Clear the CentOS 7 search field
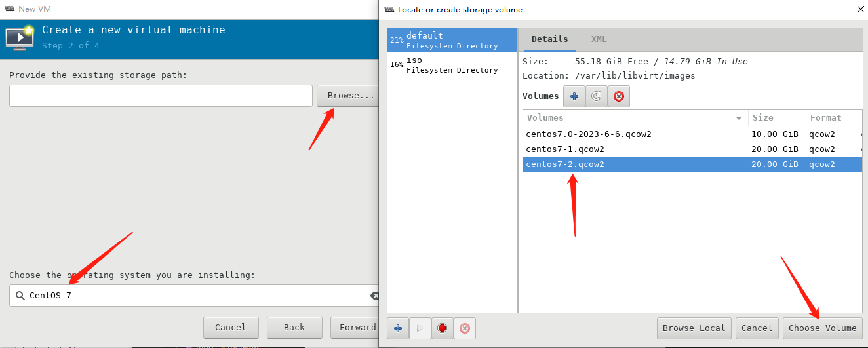The image size is (868, 348). (x=374, y=296)
